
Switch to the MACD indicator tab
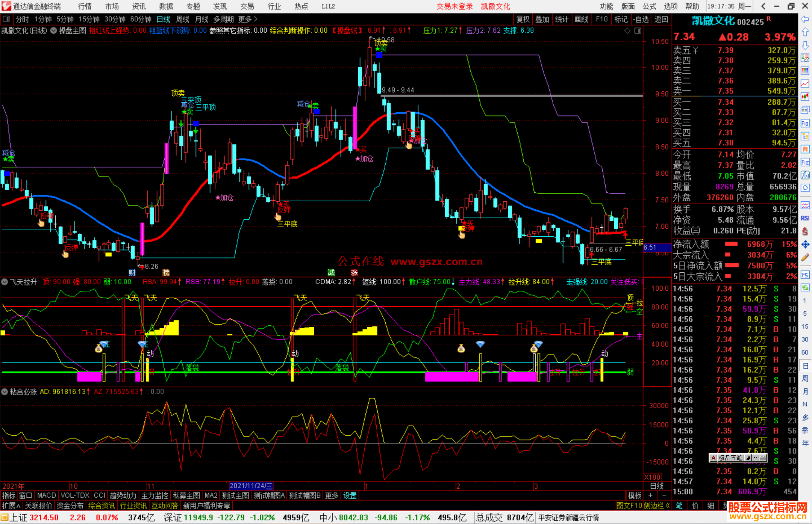[47, 495]
